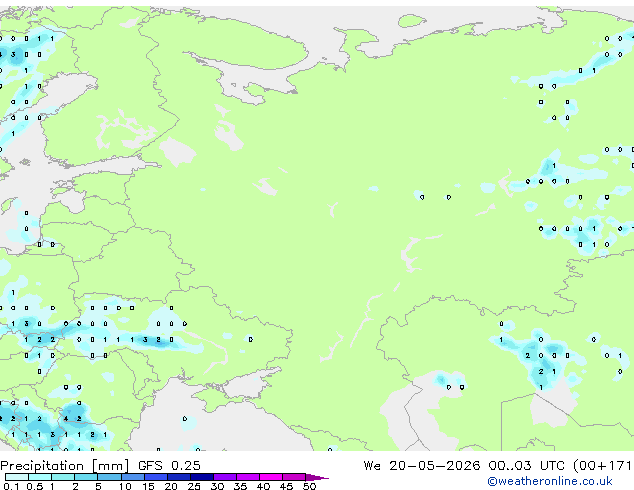Select the arrow tip at the legend's end

pyautogui.click(x=317, y=478)
